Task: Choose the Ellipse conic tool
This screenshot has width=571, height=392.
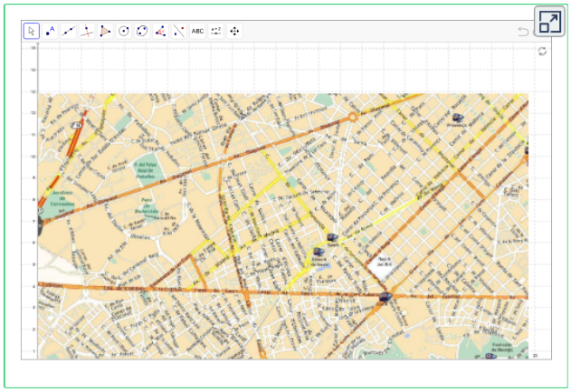Action: pos(142,31)
